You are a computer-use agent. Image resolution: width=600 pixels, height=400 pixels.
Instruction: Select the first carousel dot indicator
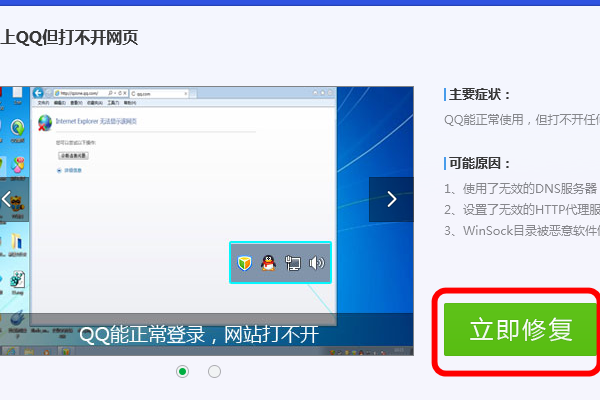click(183, 371)
